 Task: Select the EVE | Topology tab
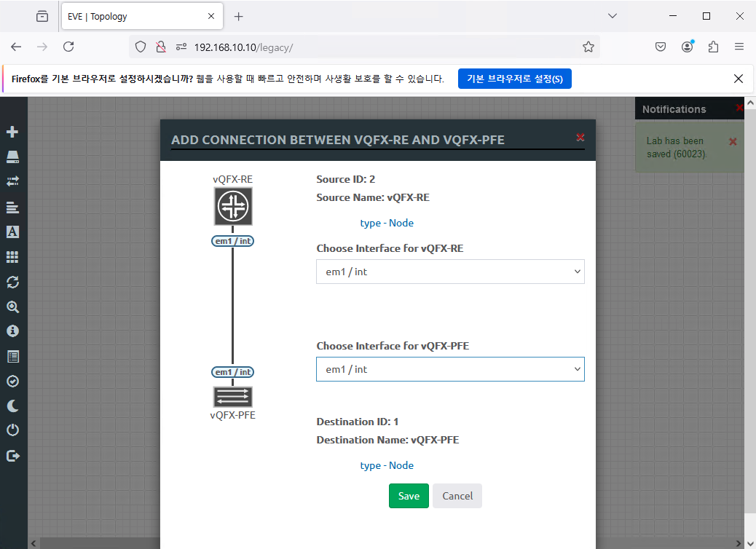[x=142, y=17]
